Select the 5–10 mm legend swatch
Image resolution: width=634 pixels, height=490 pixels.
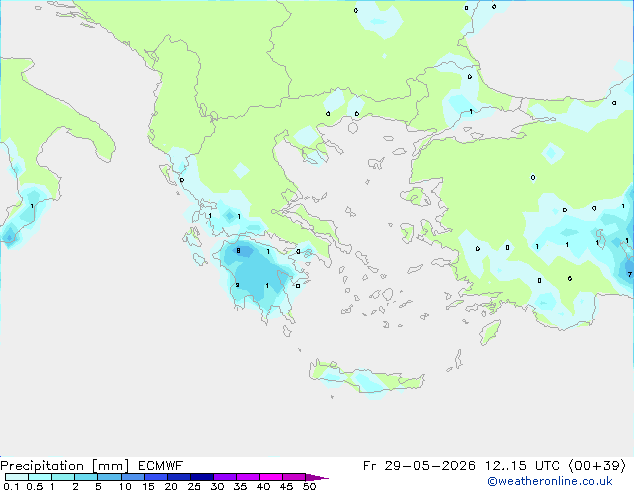pos(109,477)
